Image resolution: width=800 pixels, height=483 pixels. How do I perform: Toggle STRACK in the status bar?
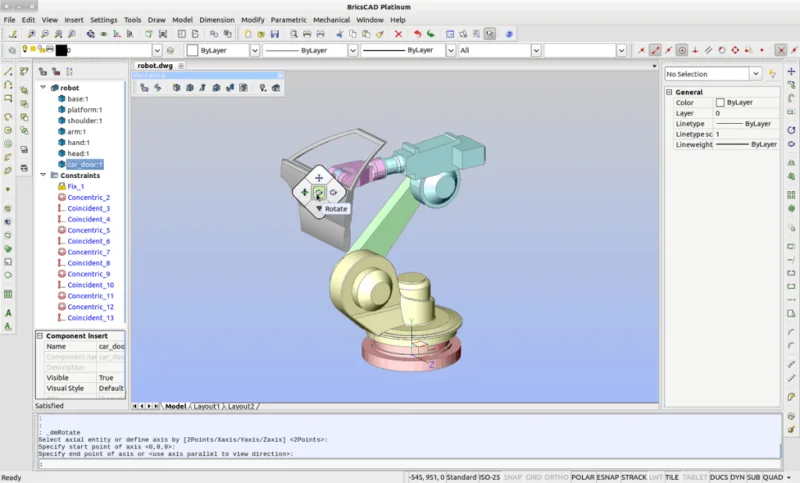point(634,477)
